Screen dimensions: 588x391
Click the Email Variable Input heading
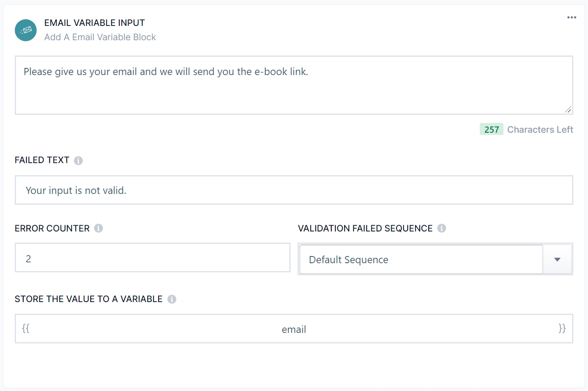tap(95, 23)
